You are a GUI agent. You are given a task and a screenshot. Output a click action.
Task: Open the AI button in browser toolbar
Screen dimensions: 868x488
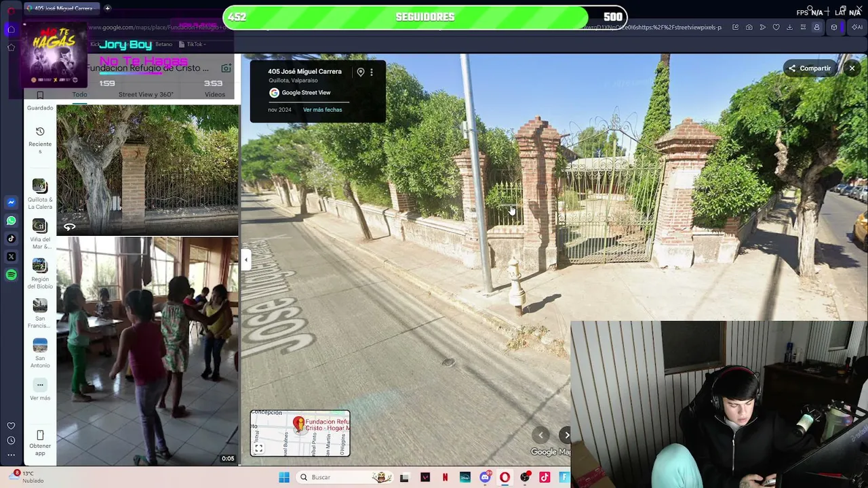point(857,27)
